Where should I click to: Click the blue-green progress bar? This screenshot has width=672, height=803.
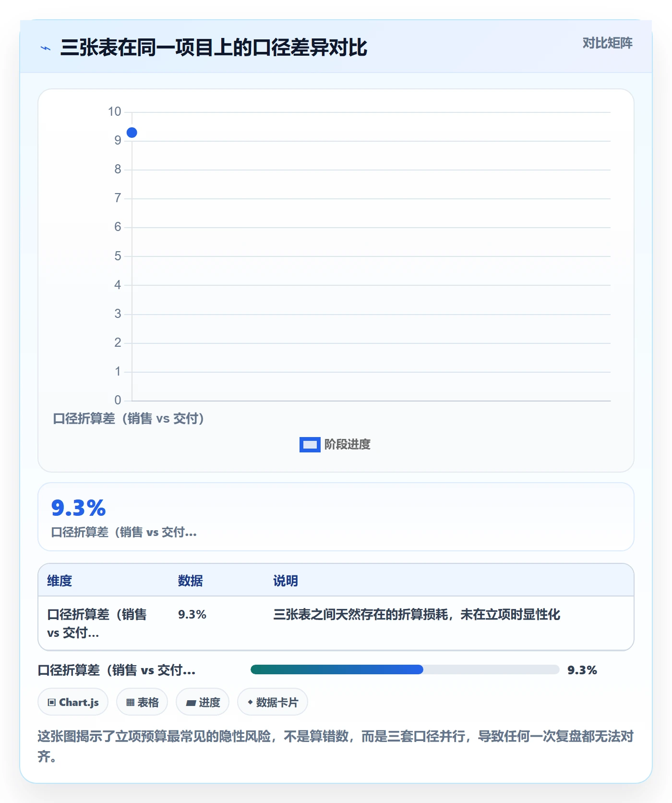pos(405,669)
